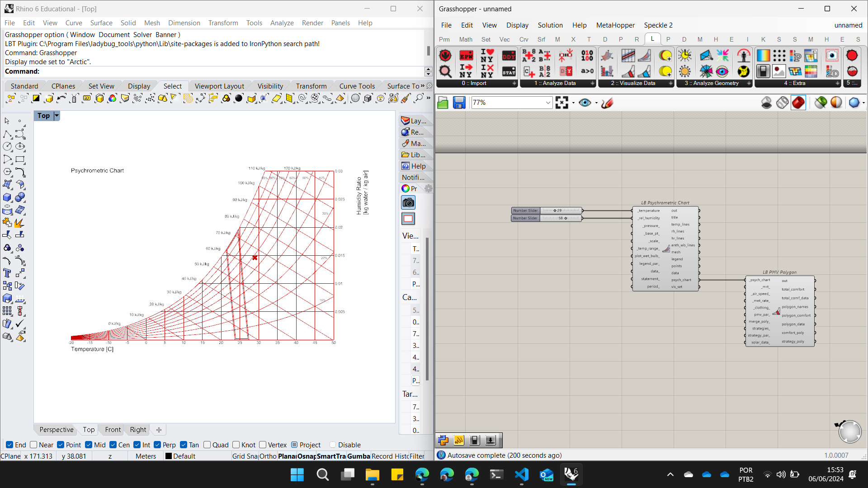Click the Rhino camera snapshot icon in side panel
The width and height of the screenshot is (868, 488).
tap(408, 203)
